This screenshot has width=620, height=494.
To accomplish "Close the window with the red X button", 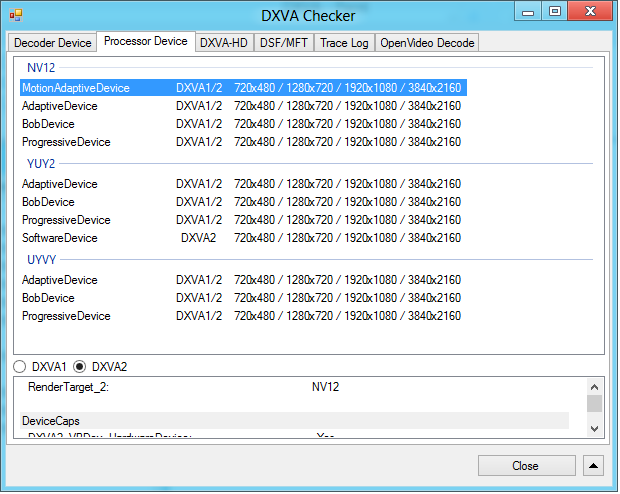I will [590, 11].
